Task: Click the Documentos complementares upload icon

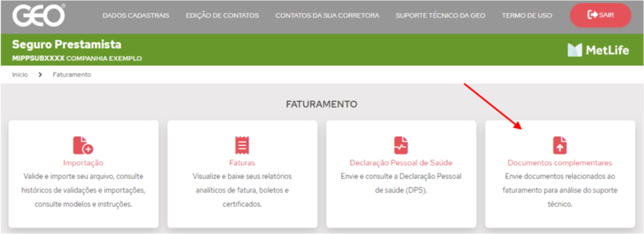Action: tap(560, 145)
